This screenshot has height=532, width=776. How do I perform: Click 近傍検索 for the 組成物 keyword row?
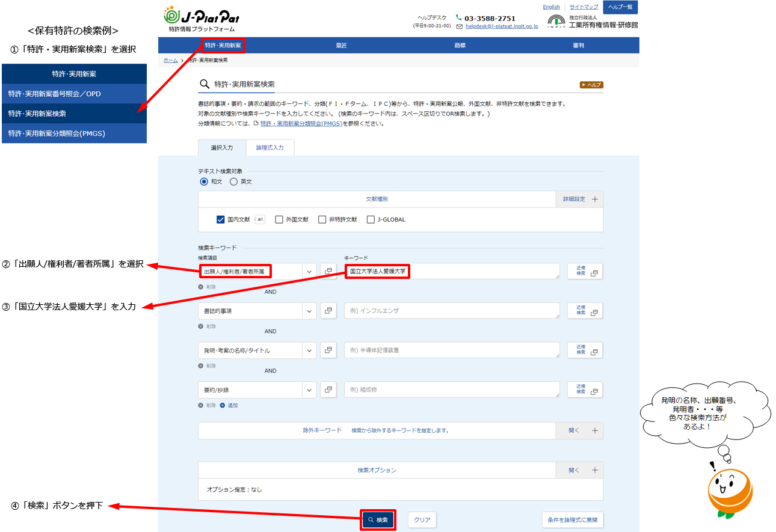585,390
